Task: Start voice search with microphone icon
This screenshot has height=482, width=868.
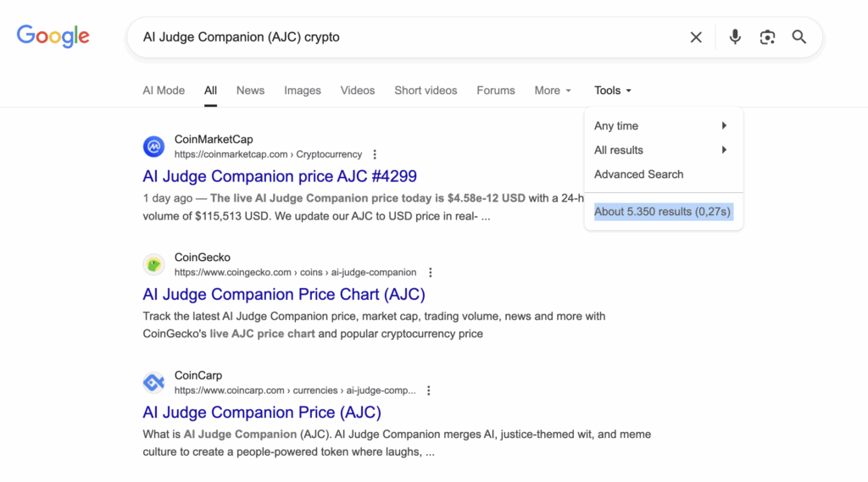Action: tap(735, 37)
